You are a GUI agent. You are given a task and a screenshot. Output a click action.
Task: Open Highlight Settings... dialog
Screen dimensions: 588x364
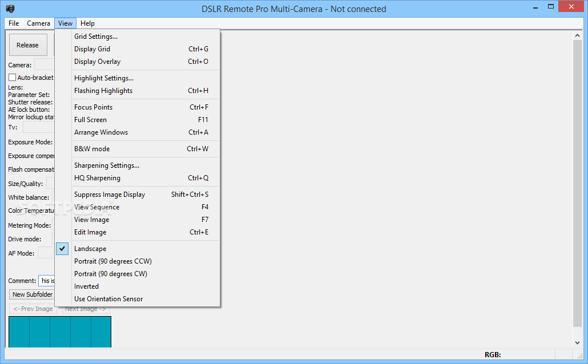pos(137,78)
